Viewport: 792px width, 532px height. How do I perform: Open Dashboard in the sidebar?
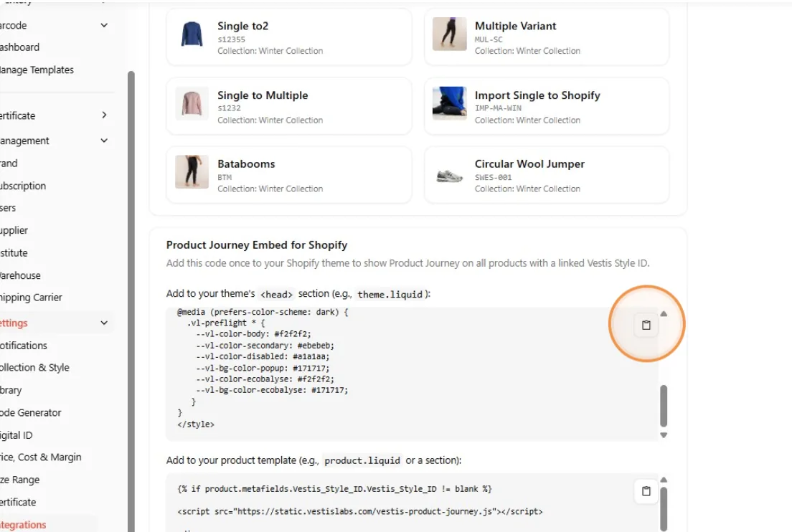pyautogui.click(x=19, y=47)
